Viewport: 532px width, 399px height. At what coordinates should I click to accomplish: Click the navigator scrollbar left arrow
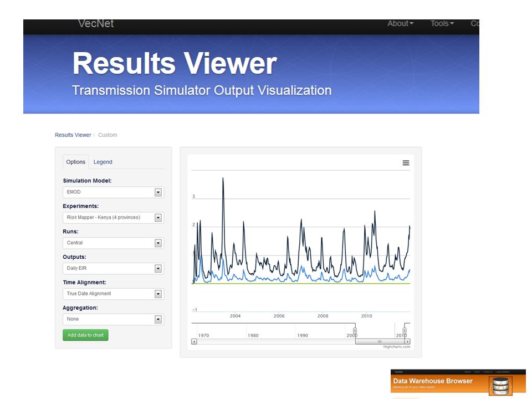pyautogui.click(x=194, y=341)
